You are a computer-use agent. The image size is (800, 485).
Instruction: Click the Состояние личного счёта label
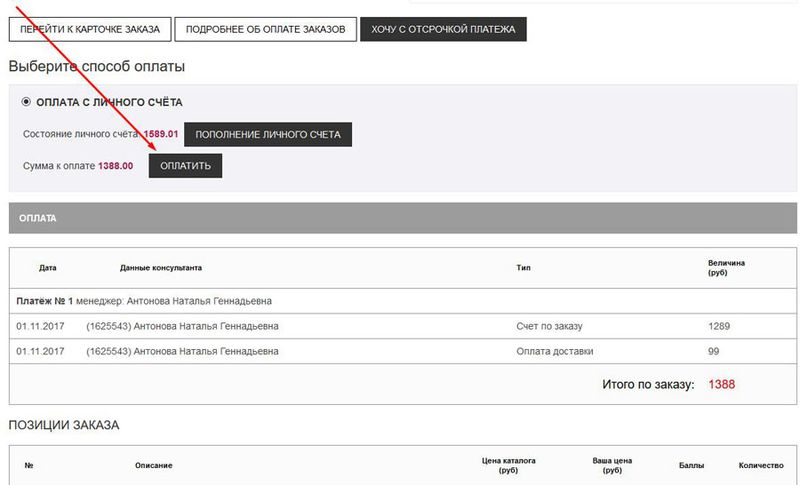click(x=81, y=134)
